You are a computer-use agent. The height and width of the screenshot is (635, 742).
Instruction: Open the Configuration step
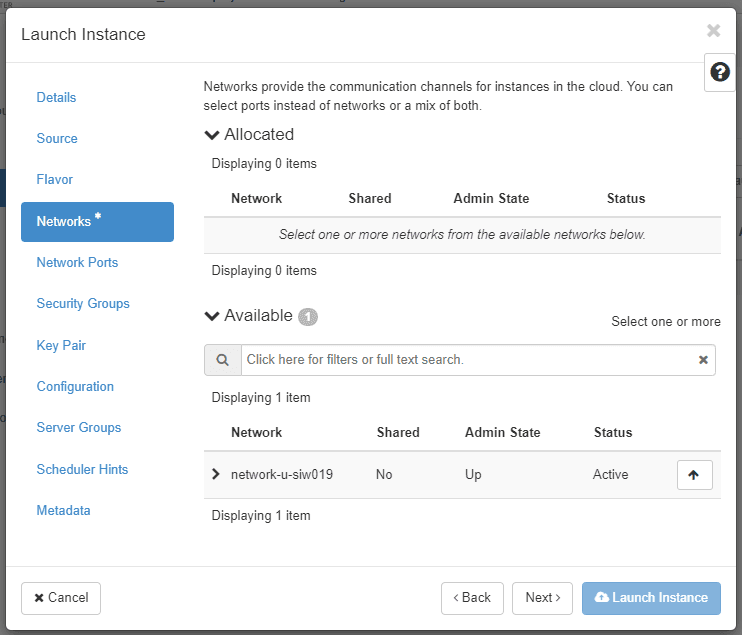pyautogui.click(x=75, y=387)
